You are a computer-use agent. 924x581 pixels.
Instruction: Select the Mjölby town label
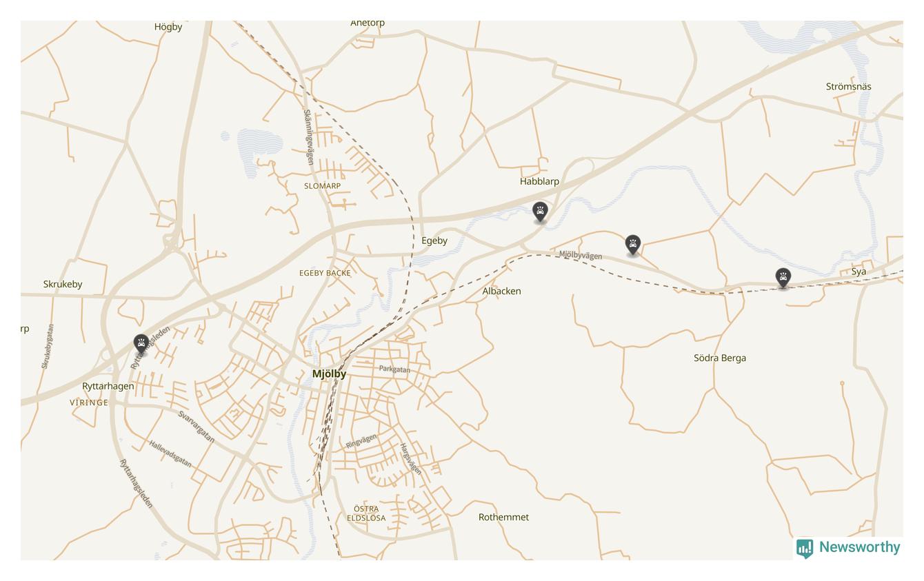click(329, 374)
